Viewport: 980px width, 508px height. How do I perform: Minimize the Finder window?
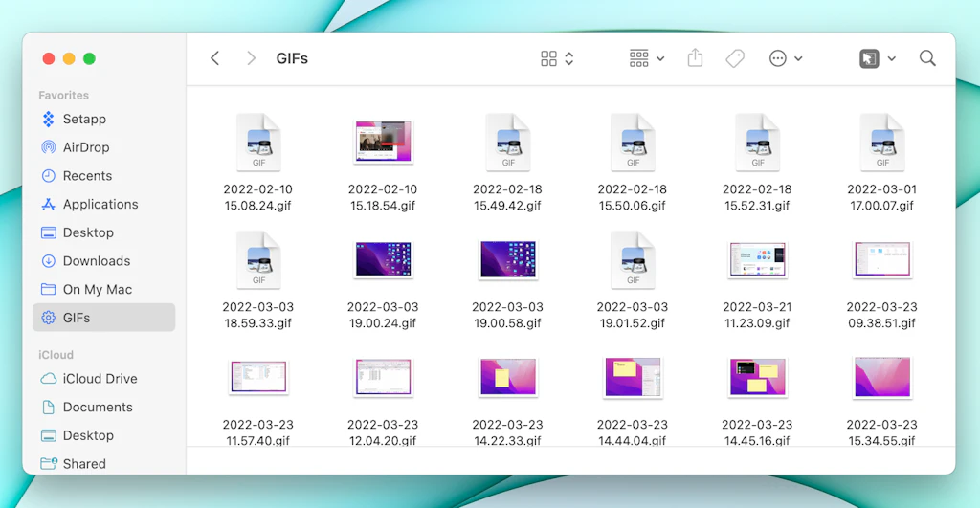click(69, 58)
